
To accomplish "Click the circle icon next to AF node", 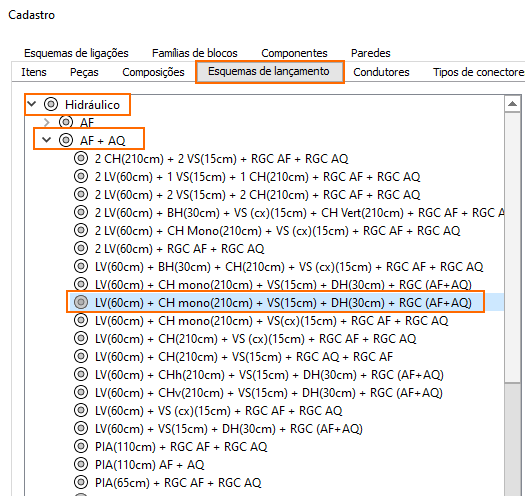I will coord(66,122).
